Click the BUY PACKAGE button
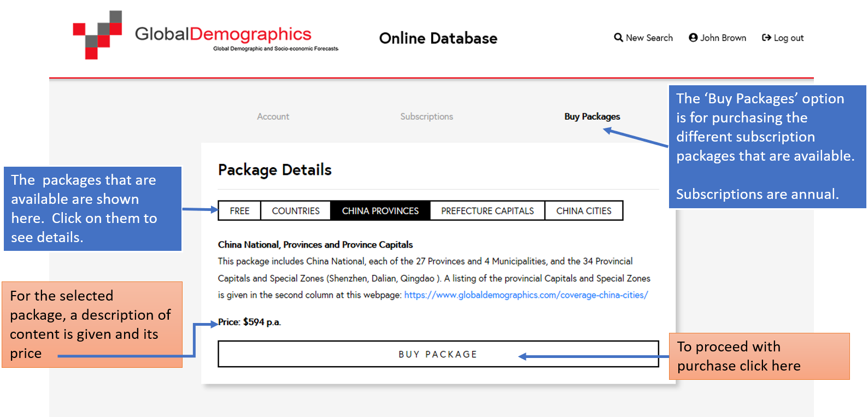 (x=438, y=354)
